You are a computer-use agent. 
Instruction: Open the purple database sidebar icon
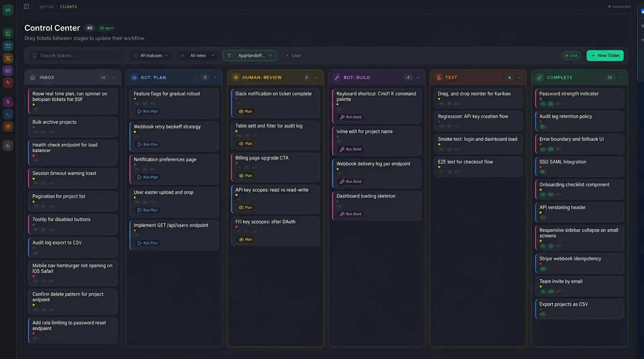8,71
